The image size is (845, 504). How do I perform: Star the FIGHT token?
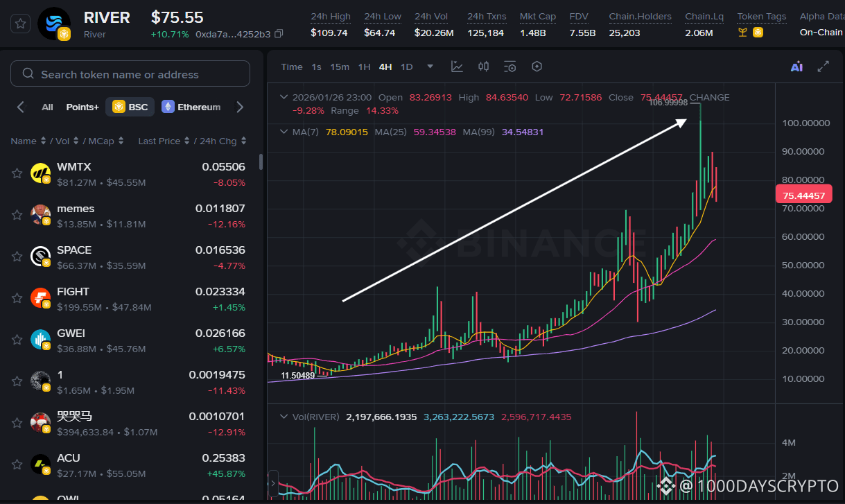pos(17,298)
